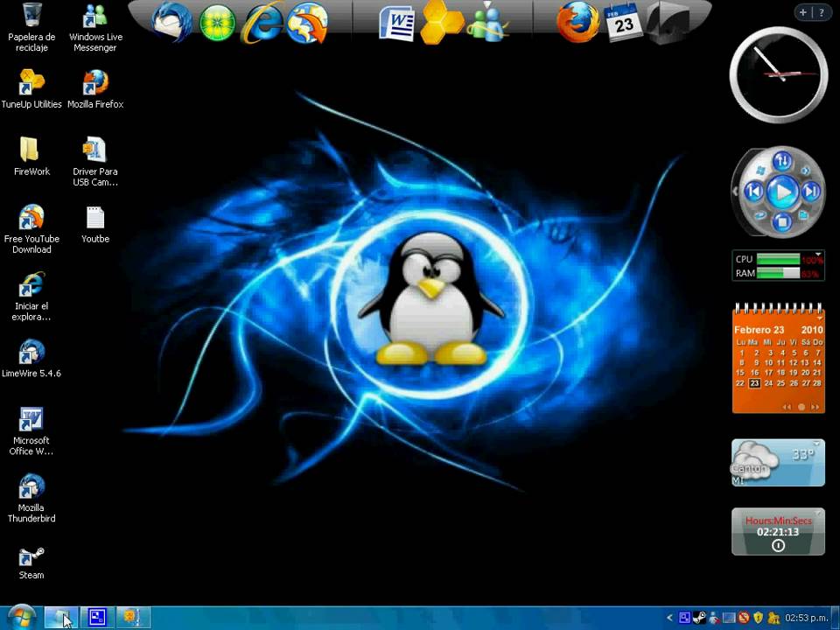Click the Windows Start orb

click(x=20, y=617)
